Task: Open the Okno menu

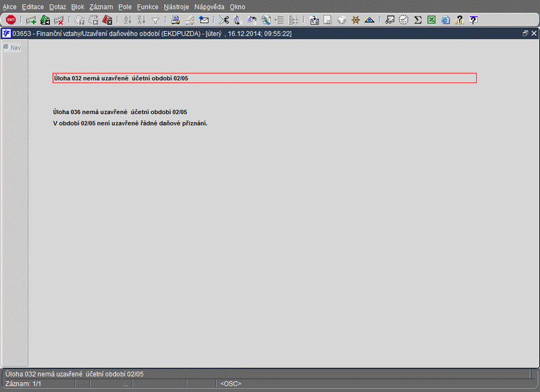Action: pos(238,7)
